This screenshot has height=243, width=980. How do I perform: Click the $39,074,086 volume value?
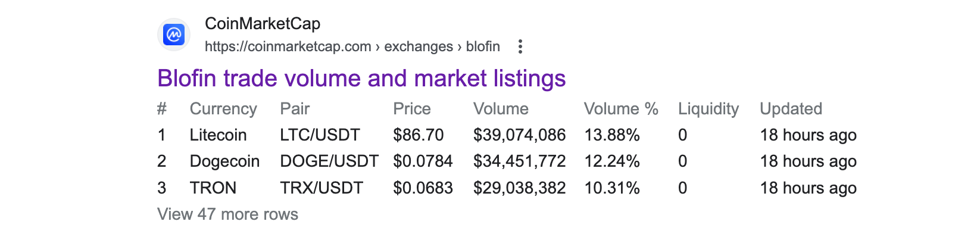tap(519, 135)
